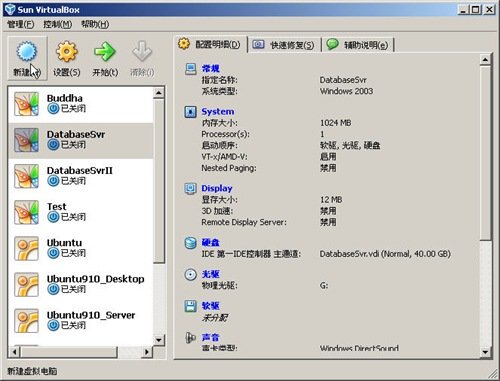The width and height of the screenshot is (500, 381).
Task: Select the DatabaseSvrII machine name
Action: click(x=80, y=170)
